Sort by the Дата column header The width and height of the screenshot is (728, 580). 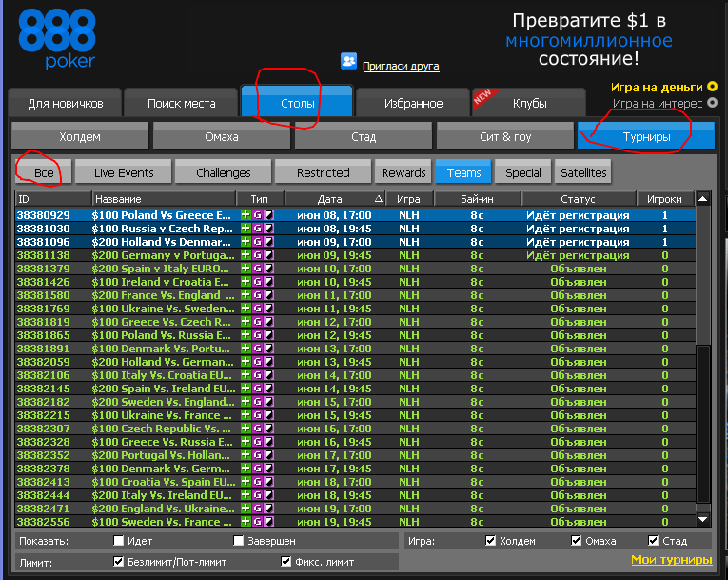coord(335,199)
